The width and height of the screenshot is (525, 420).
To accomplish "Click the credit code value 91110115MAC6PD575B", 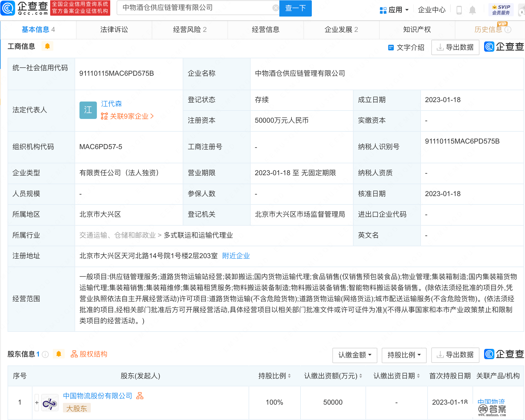I will (117, 73).
